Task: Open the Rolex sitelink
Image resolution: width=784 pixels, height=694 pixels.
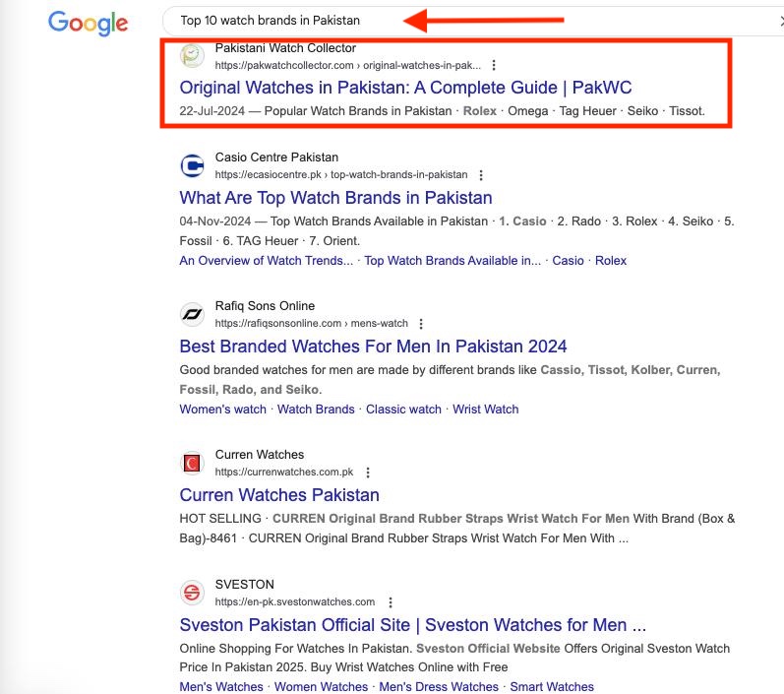Action: (x=611, y=261)
